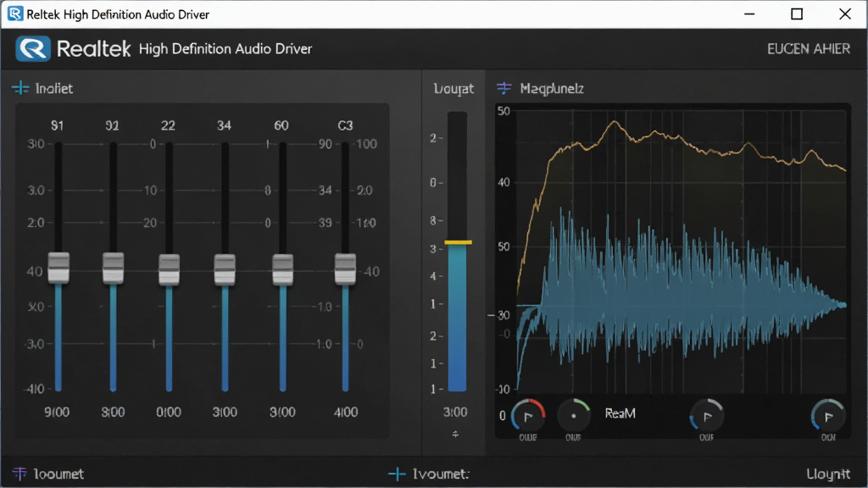868x488 pixels.
Task: Select the Uoupat column label
Action: (x=453, y=88)
